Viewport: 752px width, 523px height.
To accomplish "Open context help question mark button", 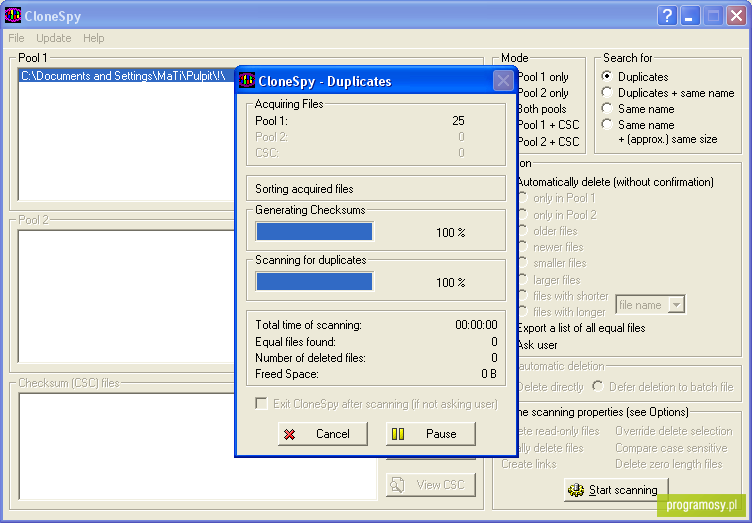I will pos(667,16).
